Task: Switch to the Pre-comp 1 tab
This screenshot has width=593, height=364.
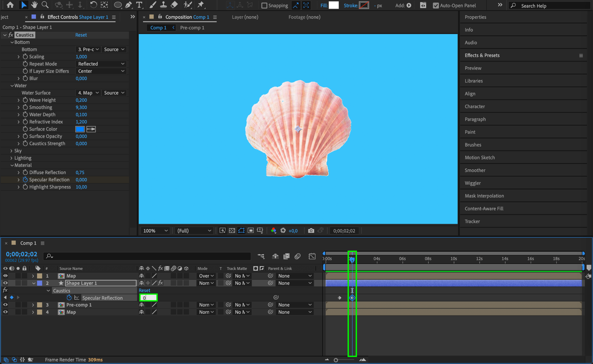Action: click(192, 28)
